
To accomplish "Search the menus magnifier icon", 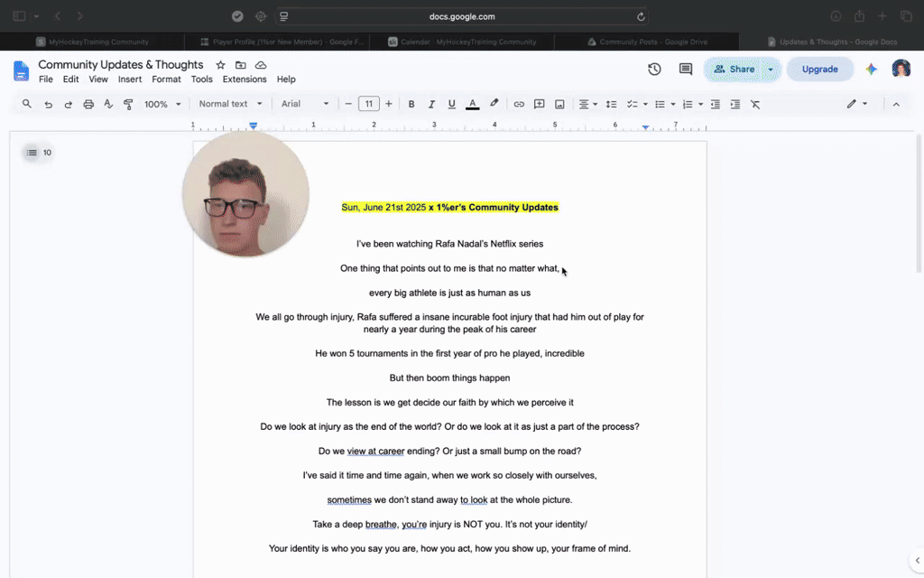I will pyautogui.click(x=26, y=104).
